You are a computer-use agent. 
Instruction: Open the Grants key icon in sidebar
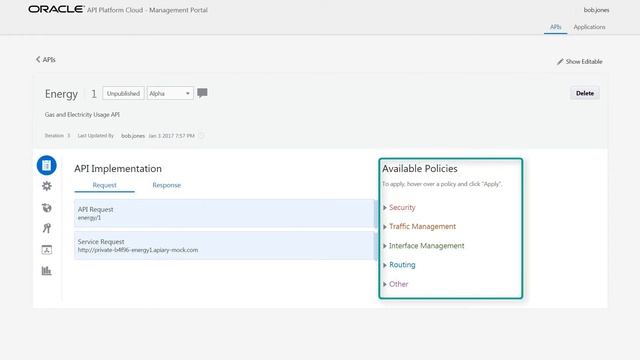tap(47, 228)
